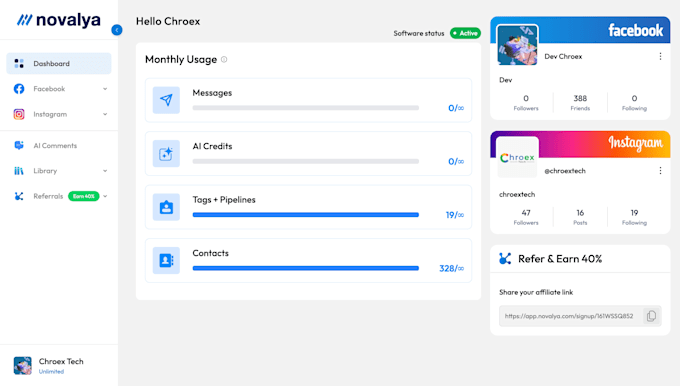Screen dimensions: 680x386
Task: Click the Tags + Pipelines progress bar
Action: coord(306,215)
